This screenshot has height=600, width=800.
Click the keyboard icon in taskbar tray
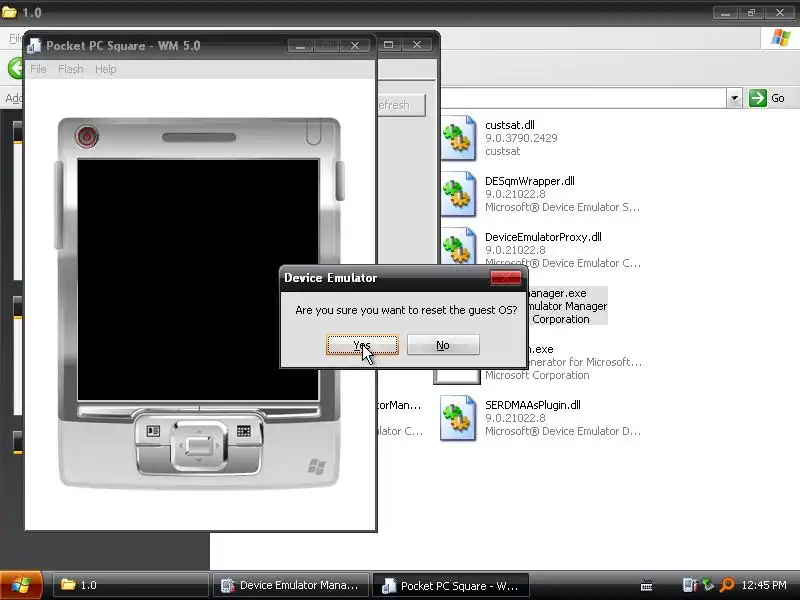coord(646,585)
